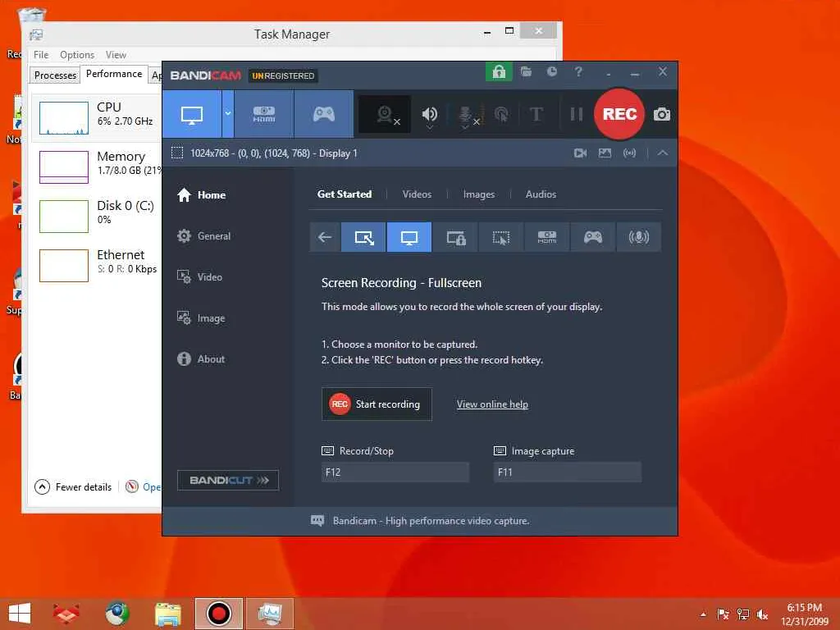Open Home in Bandicam sidebar

pos(202,195)
